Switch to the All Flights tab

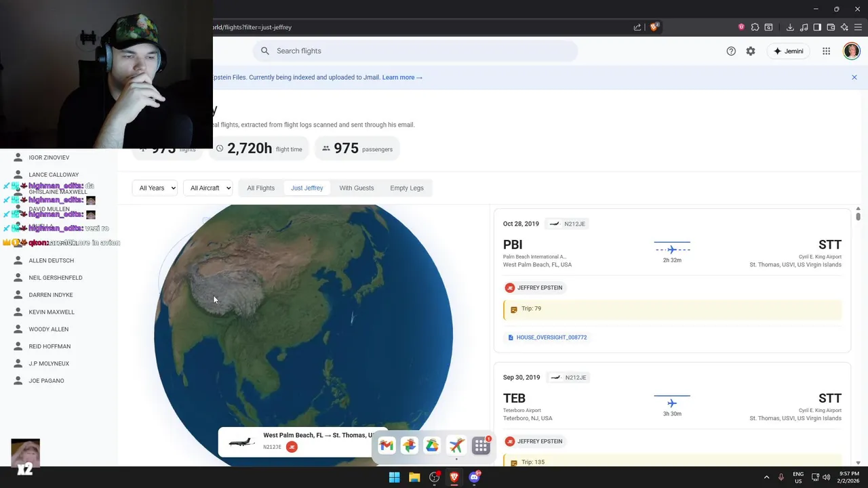pos(261,188)
